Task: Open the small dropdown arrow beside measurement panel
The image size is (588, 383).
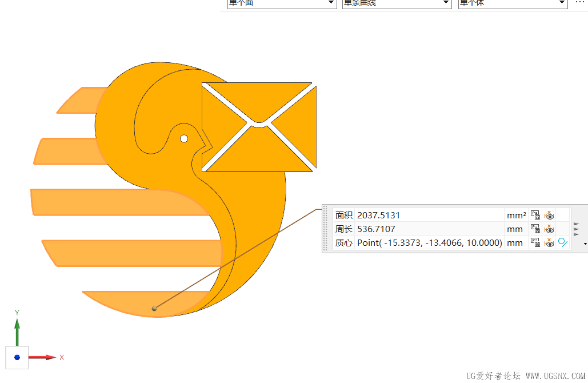Action: (585, 244)
